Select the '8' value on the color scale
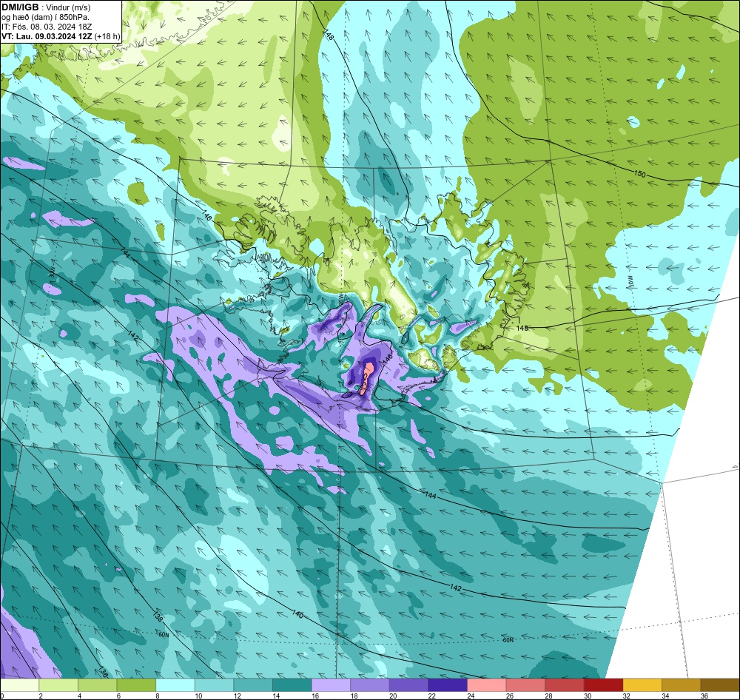The height and width of the screenshot is (700, 740). (x=157, y=696)
